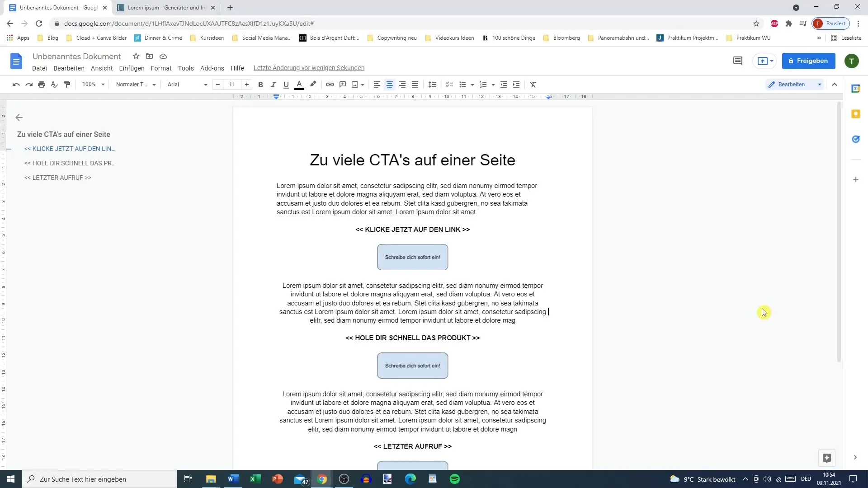Open spell check tool icon
Image resolution: width=868 pixels, height=488 pixels.
point(54,84)
